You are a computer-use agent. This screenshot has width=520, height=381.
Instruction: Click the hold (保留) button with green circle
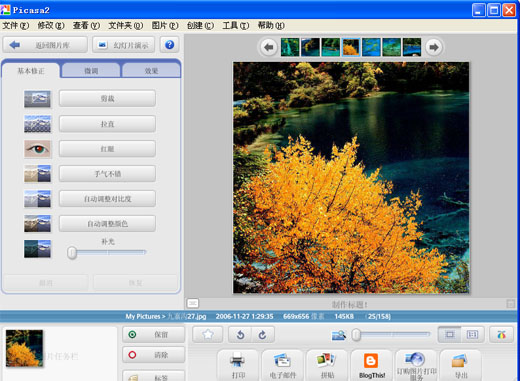153,334
